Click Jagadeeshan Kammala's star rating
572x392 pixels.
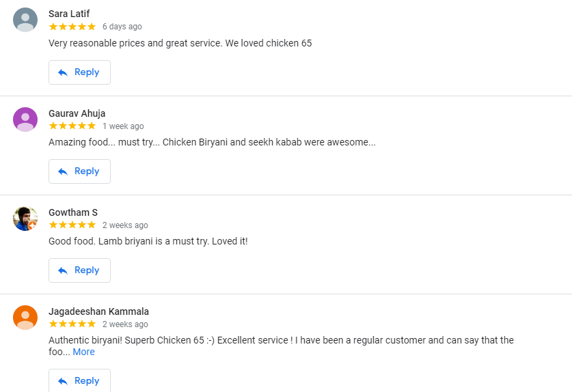click(x=72, y=324)
